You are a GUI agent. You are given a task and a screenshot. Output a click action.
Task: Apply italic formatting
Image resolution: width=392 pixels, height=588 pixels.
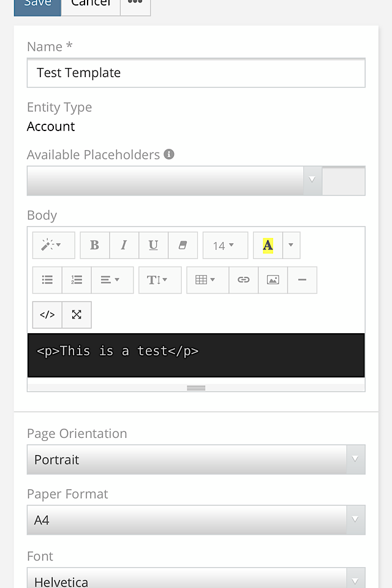(124, 246)
